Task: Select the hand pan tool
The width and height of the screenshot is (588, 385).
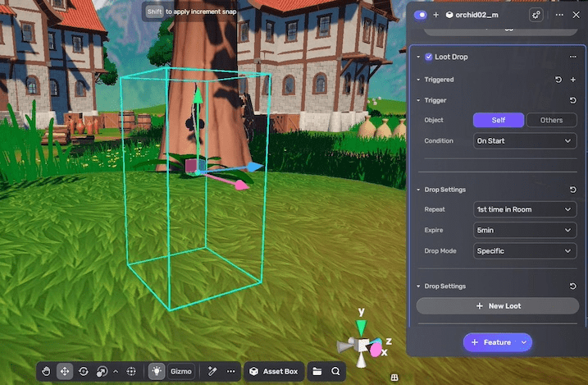Action: (47, 371)
